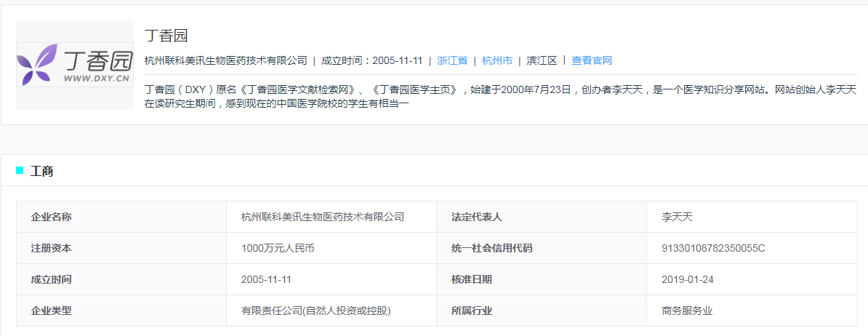Screen dimensions: 868x336
Task: Click the company name 杭州联科美讯生物医药技术有限公司 in header
Action: pos(226,61)
